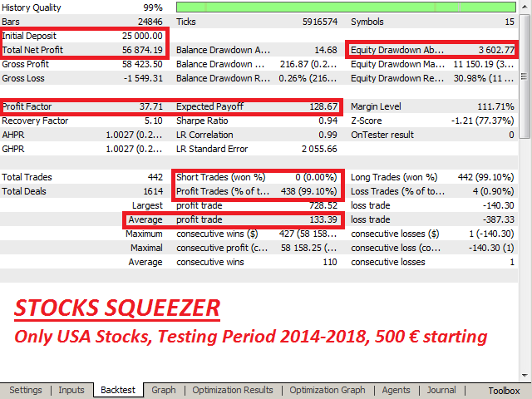Select Recovery Factor value 5.10
Screen dimensions: 532x399
[154, 121]
